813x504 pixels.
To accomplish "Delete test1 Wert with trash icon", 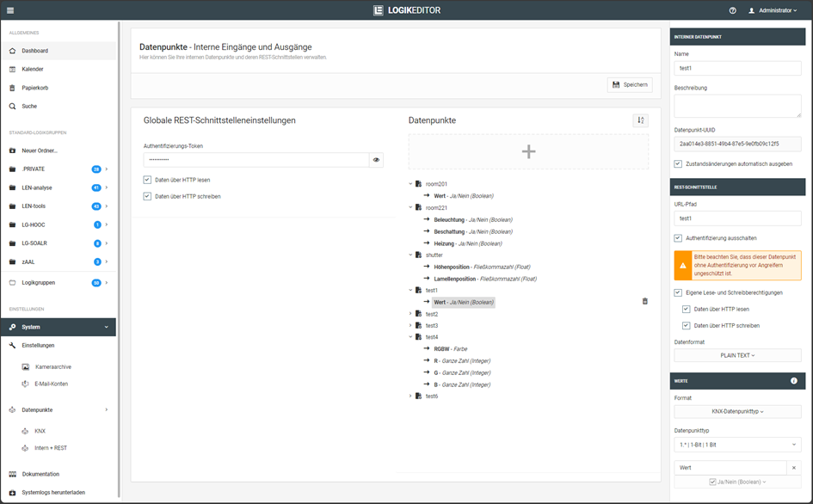I will click(x=645, y=301).
